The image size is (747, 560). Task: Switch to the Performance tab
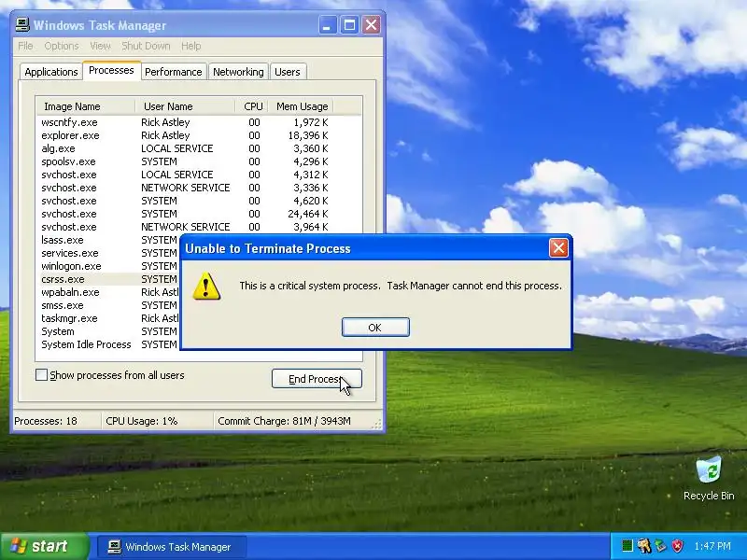[174, 72]
